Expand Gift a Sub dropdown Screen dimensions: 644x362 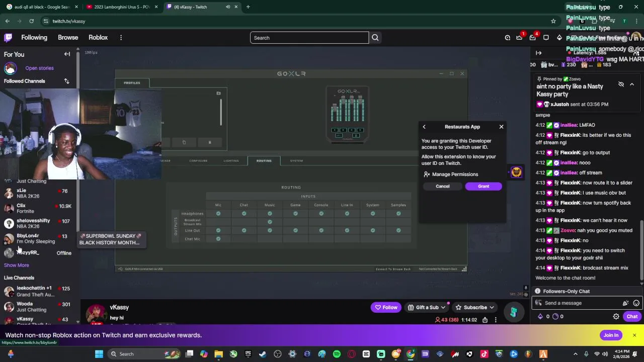(x=443, y=308)
